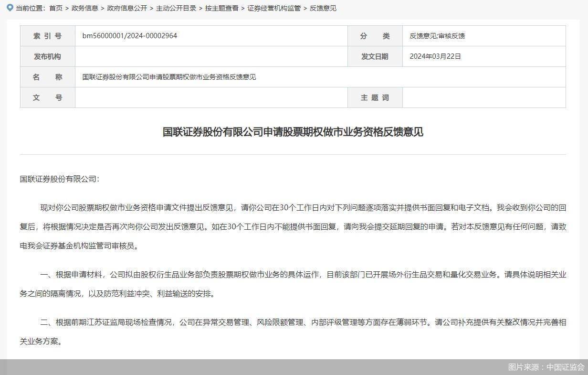Select the 反馈意见;审核反馈 category value
The width and height of the screenshot is (588, 375).
click(437, 36)
